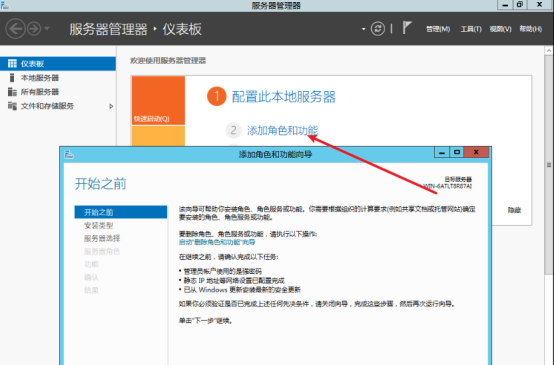This screenshot has height=365, width=554.
Task: Click the refresh icon in the header
Action: click(x=378, y=29)
